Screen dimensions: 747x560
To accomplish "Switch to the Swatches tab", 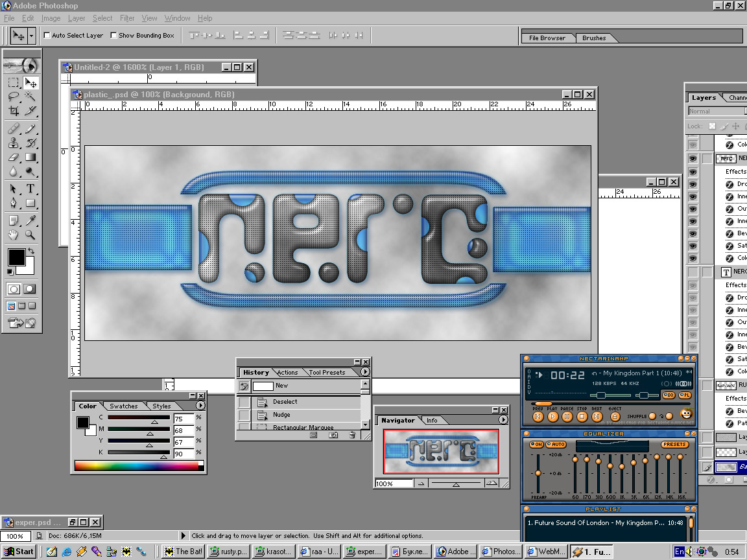I will pyautogui.click(x=123, y=406).
